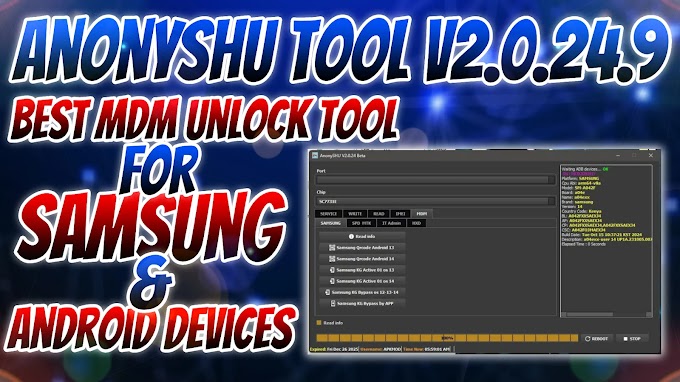The image size is (680, 382).
Task: Click the log scrollbar left arrow
Action: click(563, 314)
